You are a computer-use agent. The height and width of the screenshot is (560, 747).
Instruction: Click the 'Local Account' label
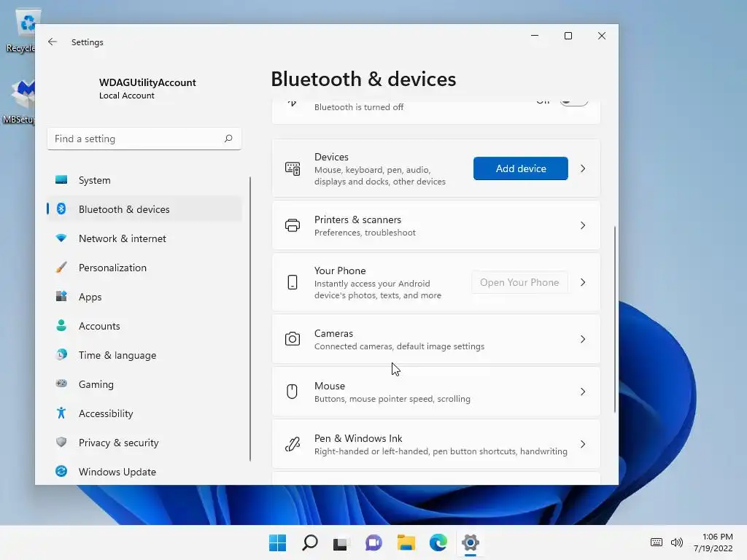coord(127,96)
